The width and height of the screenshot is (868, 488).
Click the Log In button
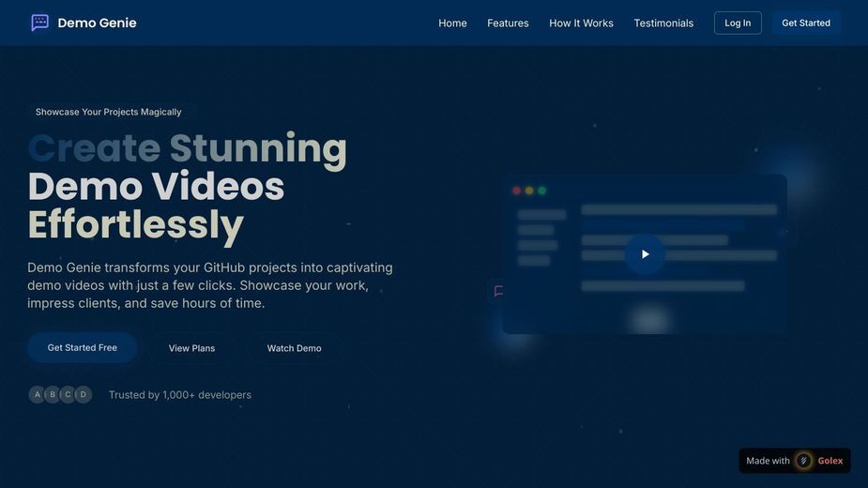pos(738,23)
